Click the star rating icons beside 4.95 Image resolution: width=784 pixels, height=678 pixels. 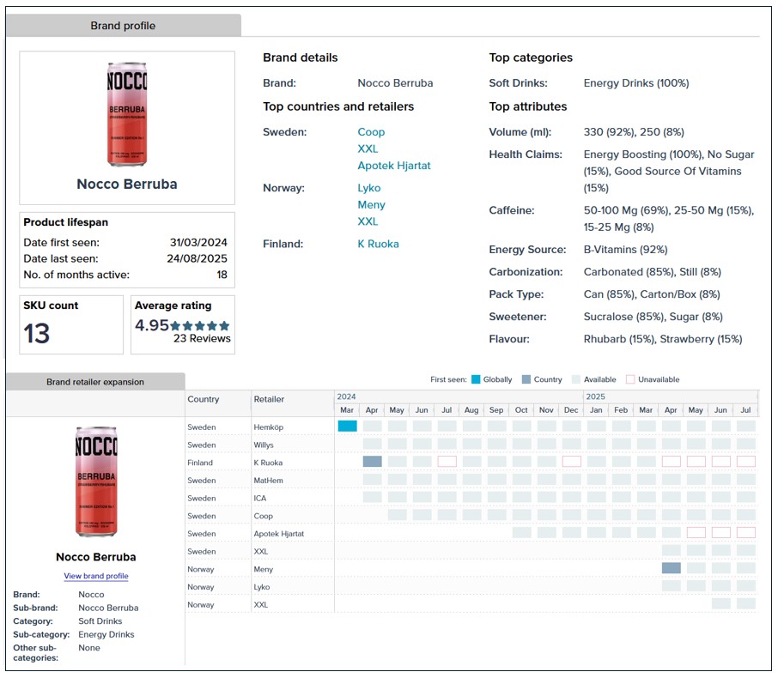(x=200, y=326)
